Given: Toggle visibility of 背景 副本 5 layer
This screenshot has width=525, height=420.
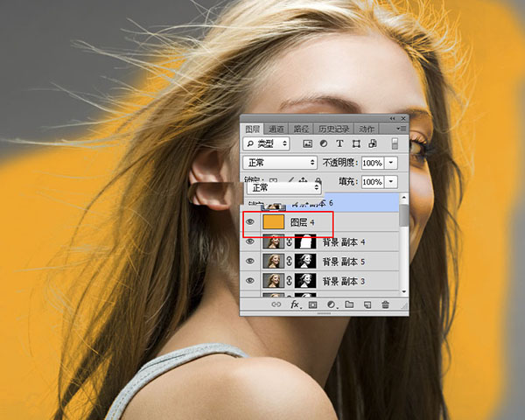Looking at the screenshot, I should pyautogui.click(x=250, y=262).
